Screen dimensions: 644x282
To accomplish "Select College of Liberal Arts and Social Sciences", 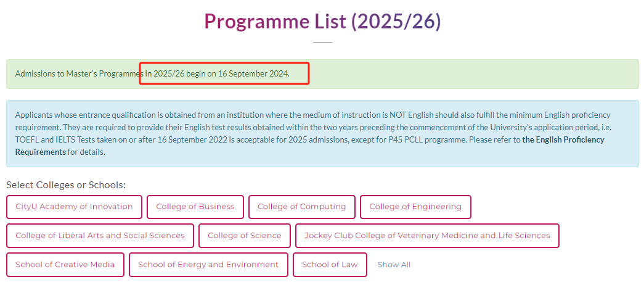I will point(100,236).
